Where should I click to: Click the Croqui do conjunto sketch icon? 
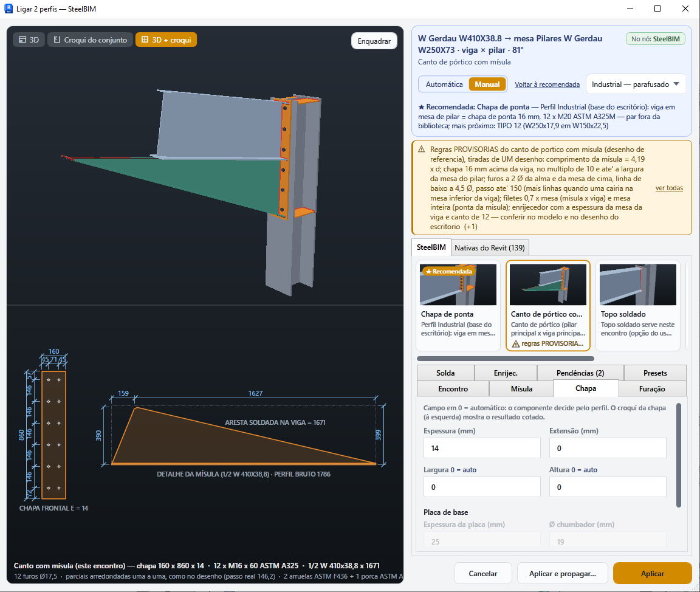[57, 40]
